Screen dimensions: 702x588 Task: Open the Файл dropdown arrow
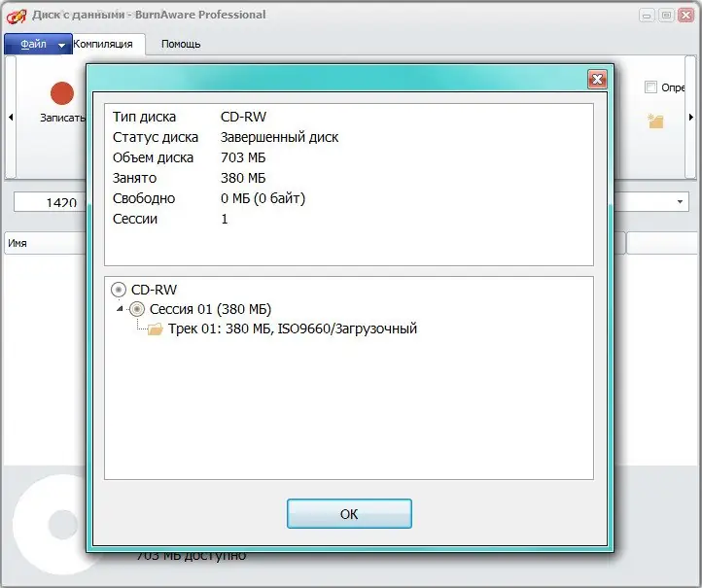coord(62,45)
